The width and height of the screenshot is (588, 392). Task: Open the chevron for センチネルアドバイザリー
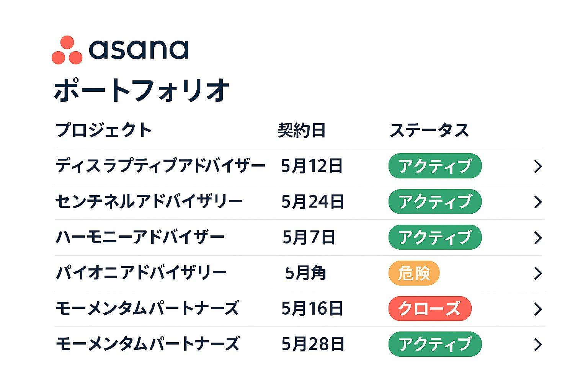click(538, 202)
